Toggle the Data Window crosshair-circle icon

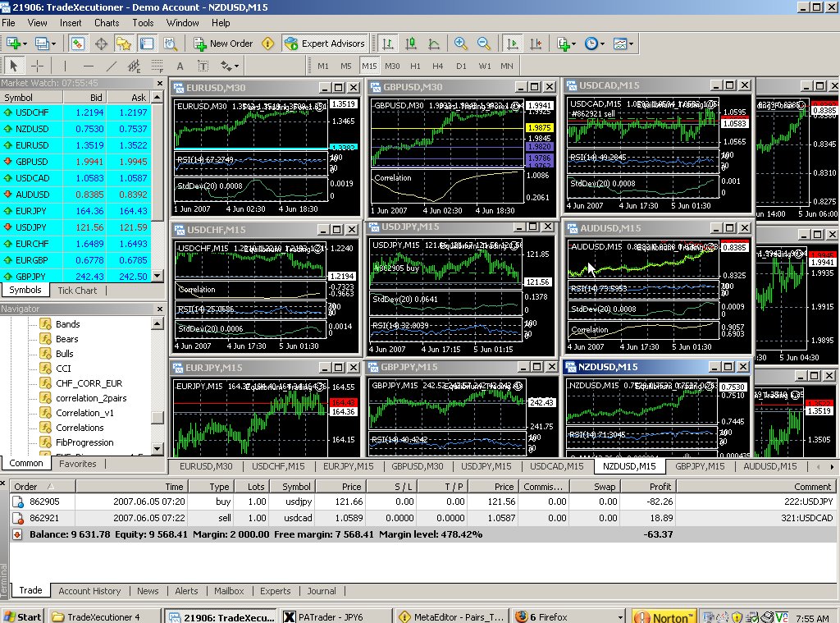(101, 44)
